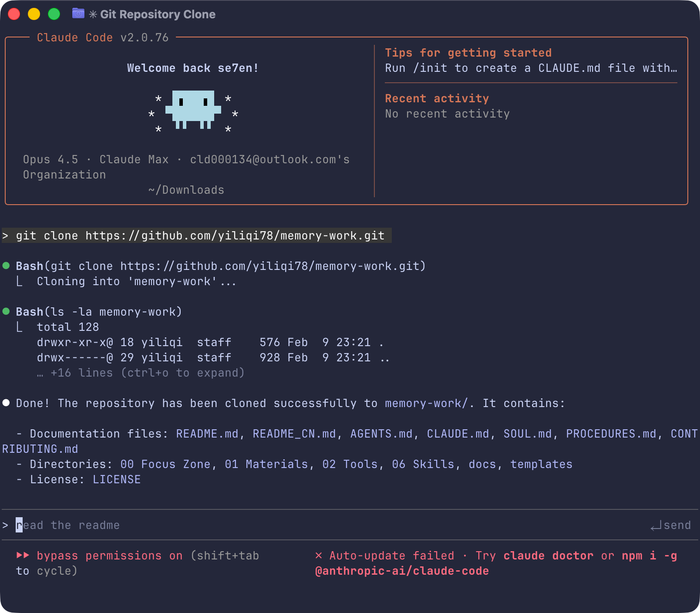The image size is (700, 613).
Task: Close the terminal window with red button
Action: (x=14, y=14)
